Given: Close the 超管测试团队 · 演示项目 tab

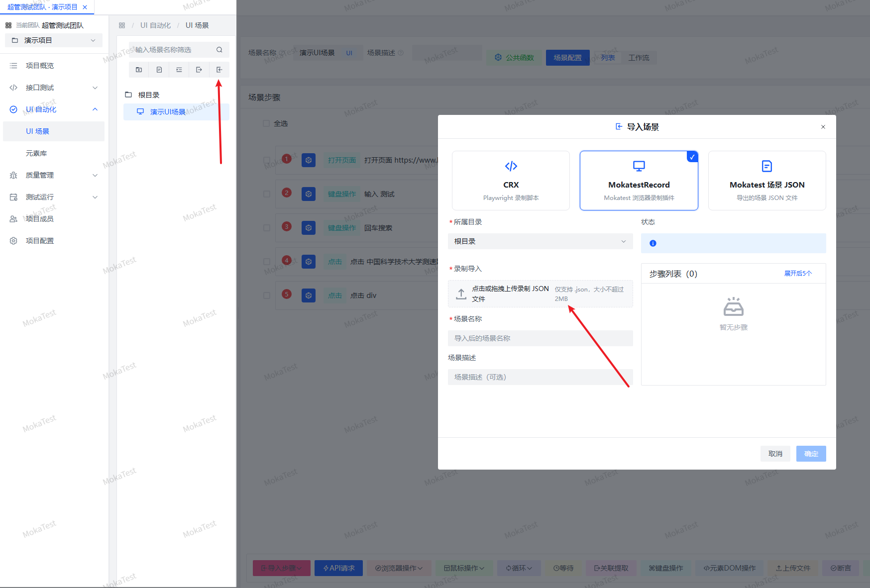Looking at the screenshot, I should [x=85, y=7].
